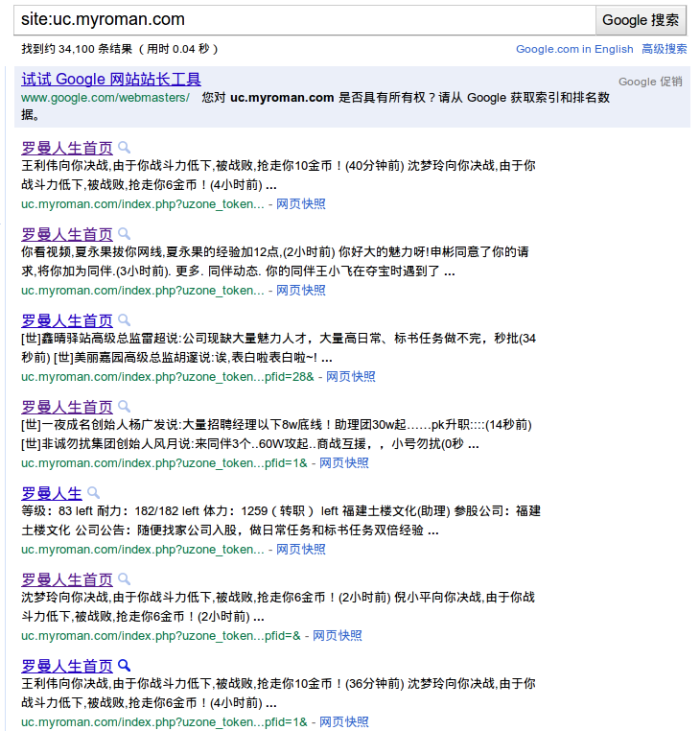The height and width of the screenshot is (731, 700).
Task: Open 网页快照 for 夏永果 result
Action: [x=300, y=291]
